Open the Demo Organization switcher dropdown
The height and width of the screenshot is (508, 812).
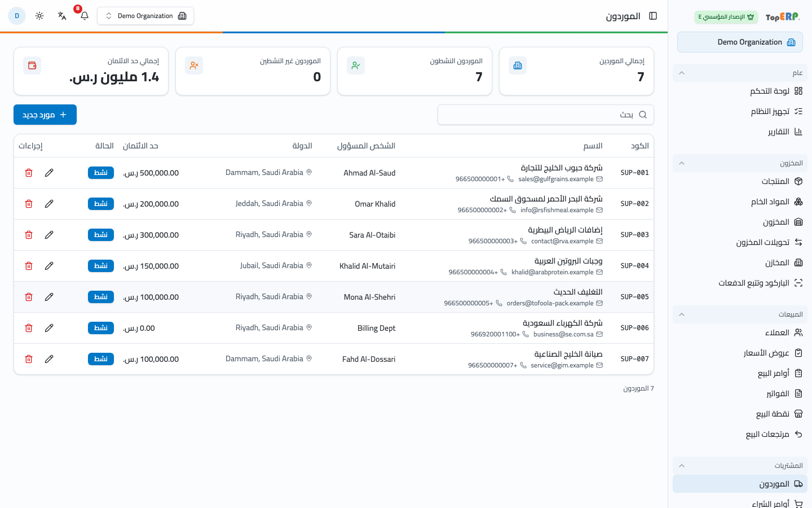pos(145,16)
